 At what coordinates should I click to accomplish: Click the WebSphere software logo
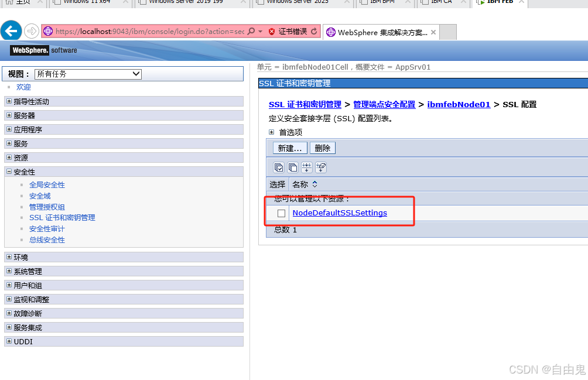pos(45,50)
